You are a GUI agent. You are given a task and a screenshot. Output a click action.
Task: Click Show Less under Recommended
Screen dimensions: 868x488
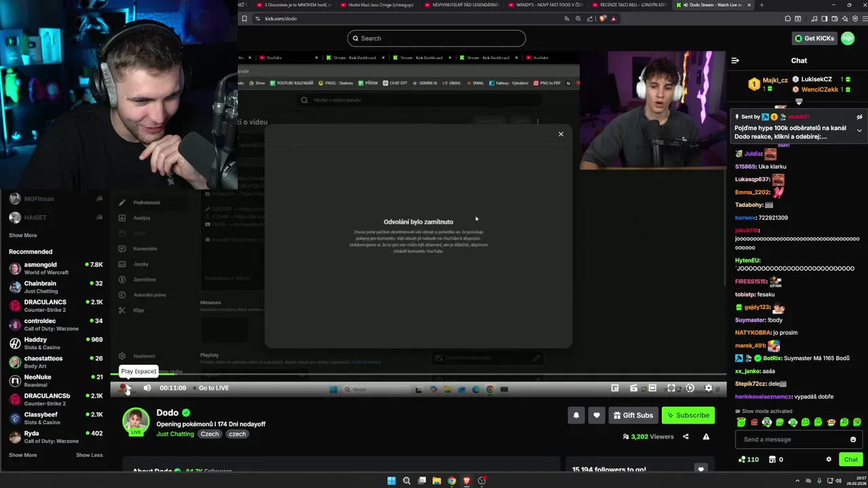pyautogui.click(x=90, y=455)
